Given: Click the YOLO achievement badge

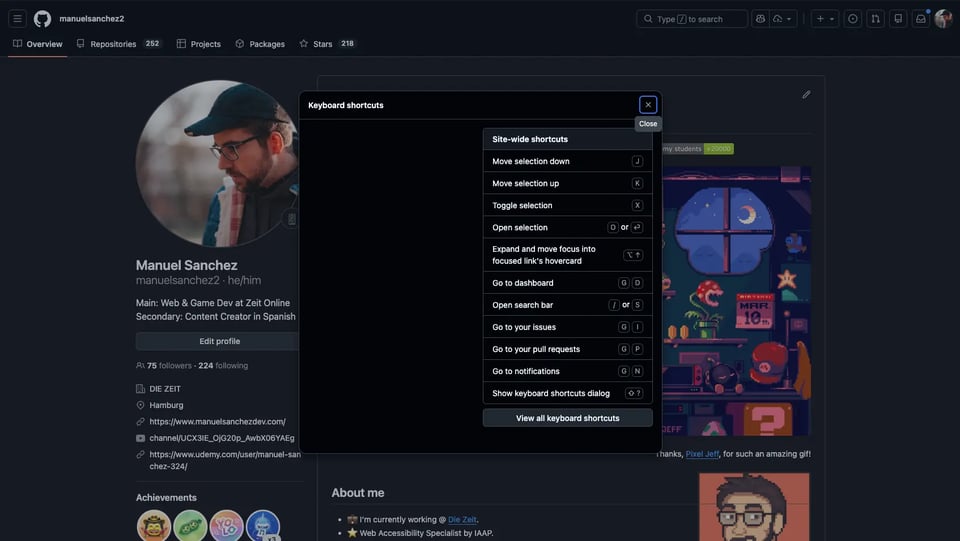Looking at the screenshot, I should (x=227, y=526).
